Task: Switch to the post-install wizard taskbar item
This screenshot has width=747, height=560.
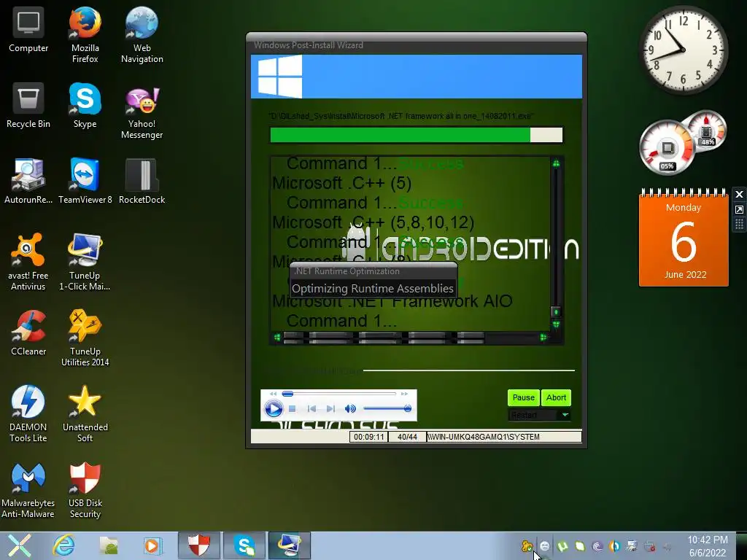Action: pyautogui.click(x=289, y=545)
